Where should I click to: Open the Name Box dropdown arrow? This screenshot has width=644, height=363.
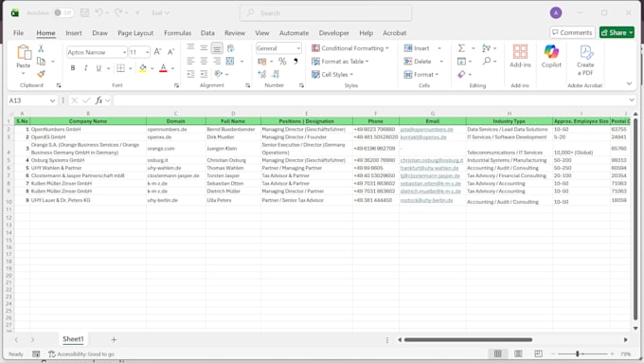click(x=52, y=100)
